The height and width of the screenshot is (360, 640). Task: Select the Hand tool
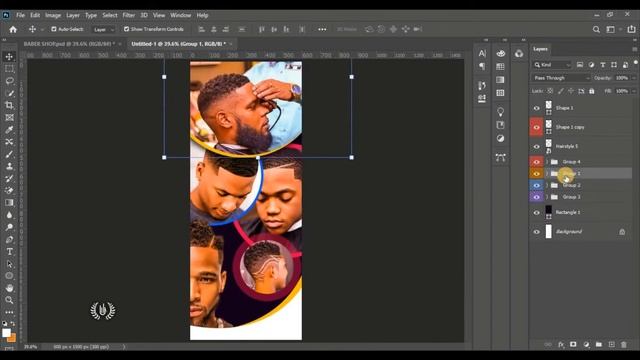(9, 288)
